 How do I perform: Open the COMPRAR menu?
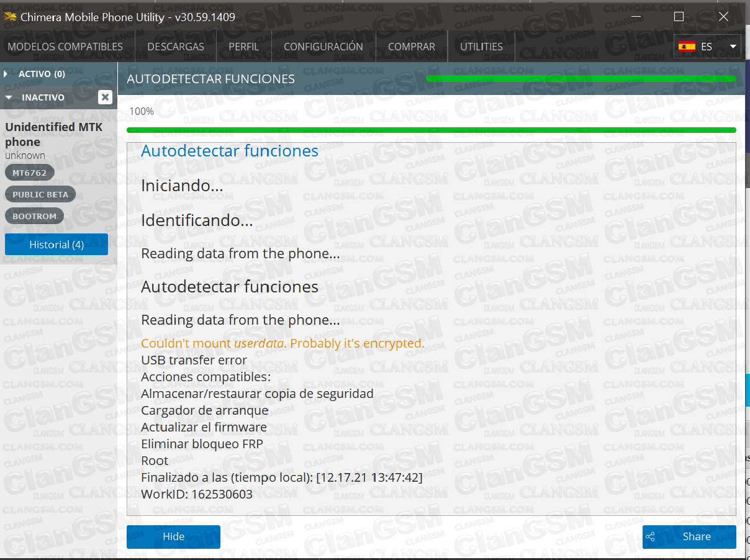412,47
